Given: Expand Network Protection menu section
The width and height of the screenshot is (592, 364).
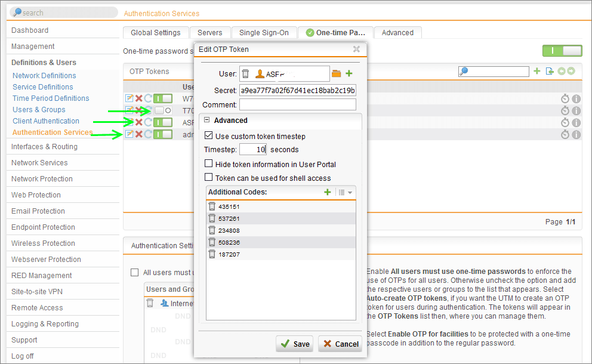Looking at the screenshot, I should point(42,179).
